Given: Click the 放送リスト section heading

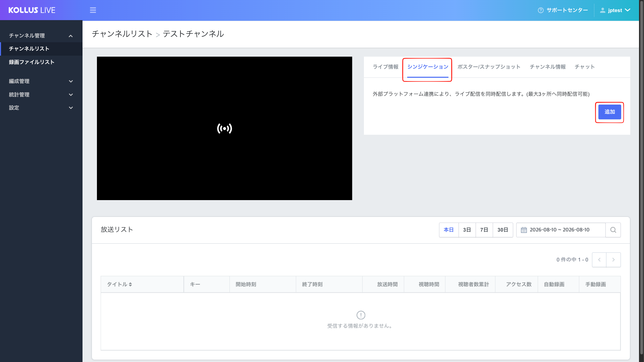Looking at the screenshot, I should coord(117,230).
